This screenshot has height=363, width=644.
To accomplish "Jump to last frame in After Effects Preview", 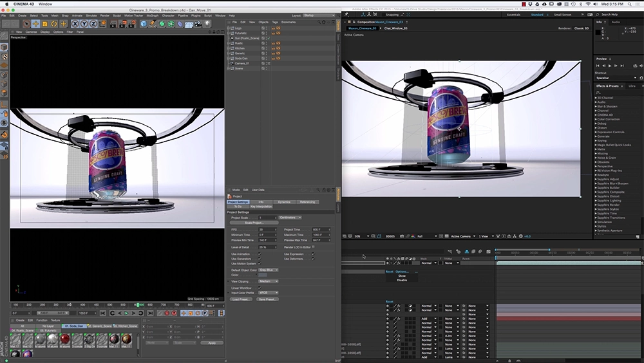I will point(622,66).
